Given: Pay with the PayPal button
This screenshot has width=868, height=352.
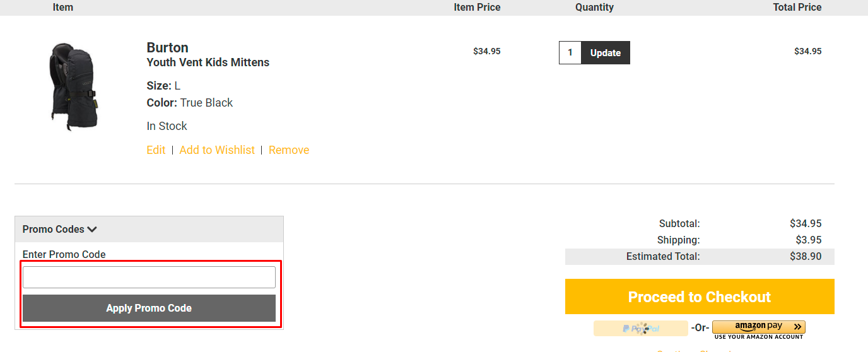Looking at the screenshot, I should point(641,328).
